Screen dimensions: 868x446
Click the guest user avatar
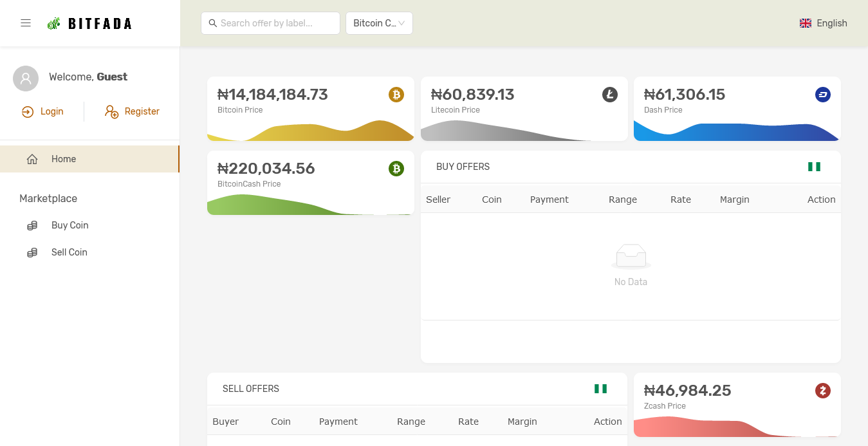point(26,79)
